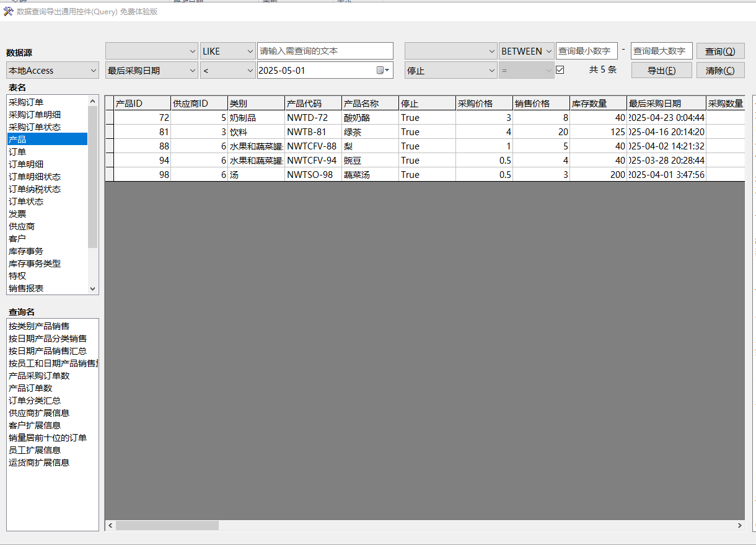The image size is (756, 545).
Task: Select the highlighted 产品 table
Action: (47, 140)
